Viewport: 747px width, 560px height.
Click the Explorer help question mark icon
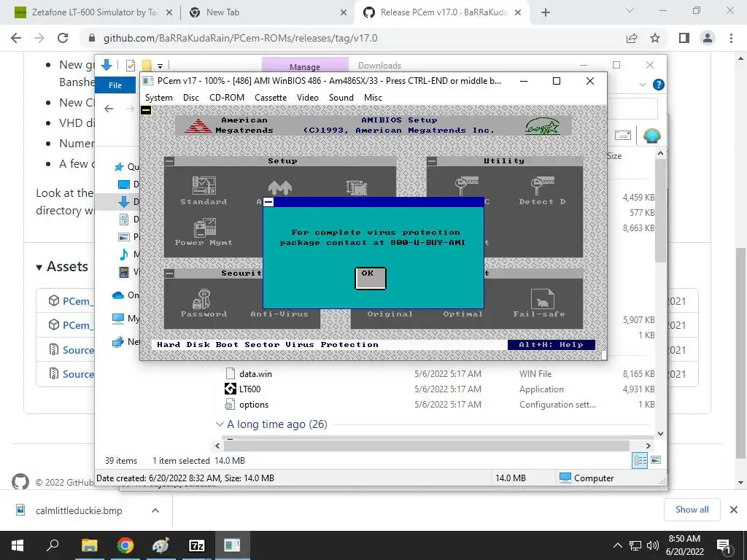coord(659,85)
